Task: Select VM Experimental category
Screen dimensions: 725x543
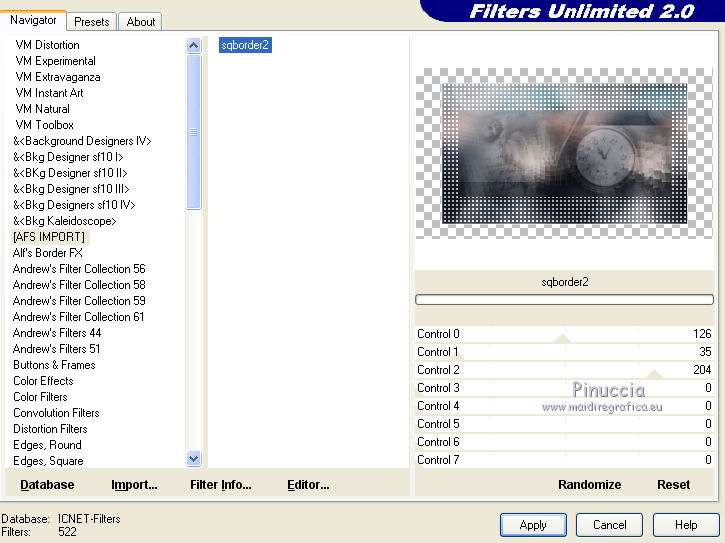Action: click(x=55, y=61)
